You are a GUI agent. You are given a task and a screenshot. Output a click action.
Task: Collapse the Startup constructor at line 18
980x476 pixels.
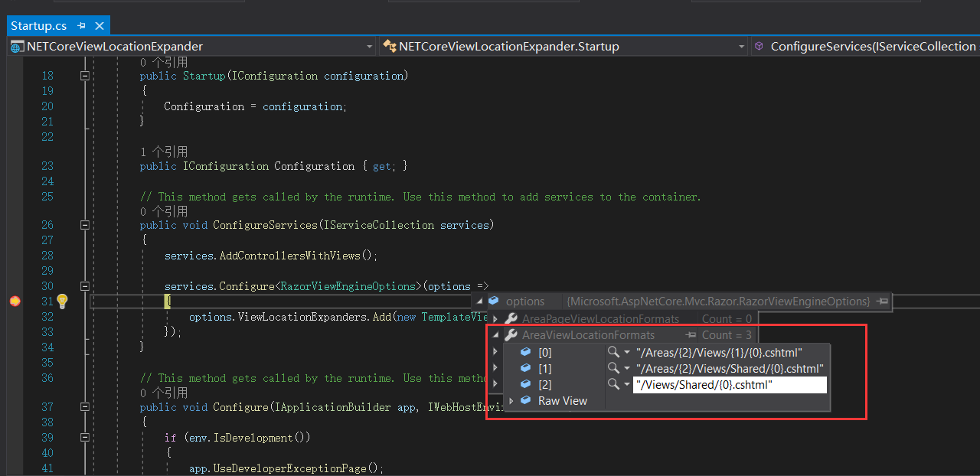tap(84, 76)
